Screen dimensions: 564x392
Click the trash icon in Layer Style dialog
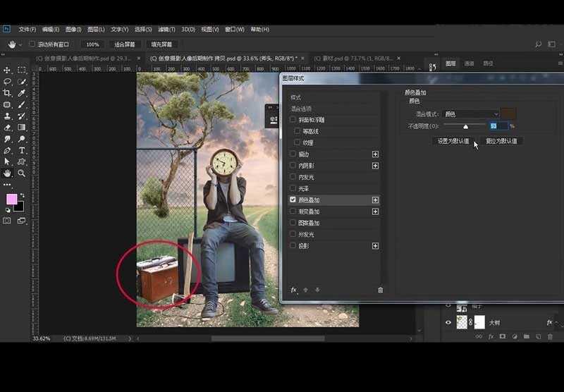[x=381, y=290]
